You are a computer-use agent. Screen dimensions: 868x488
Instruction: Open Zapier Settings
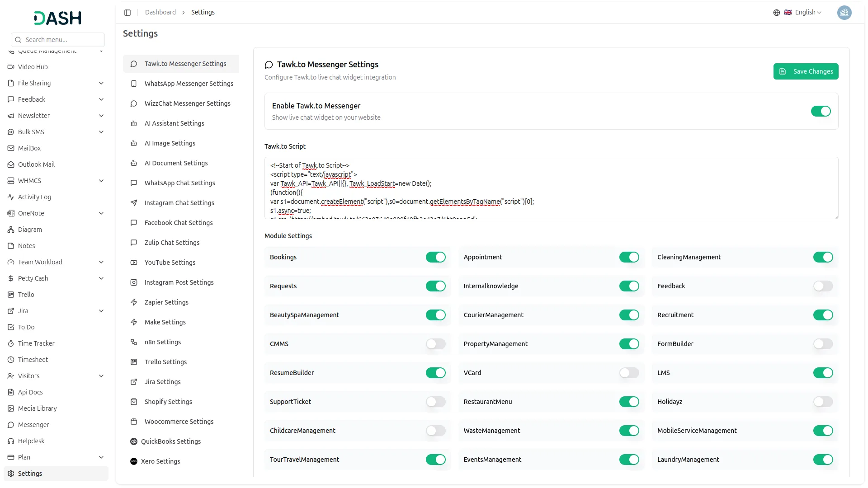pos(166,302)
